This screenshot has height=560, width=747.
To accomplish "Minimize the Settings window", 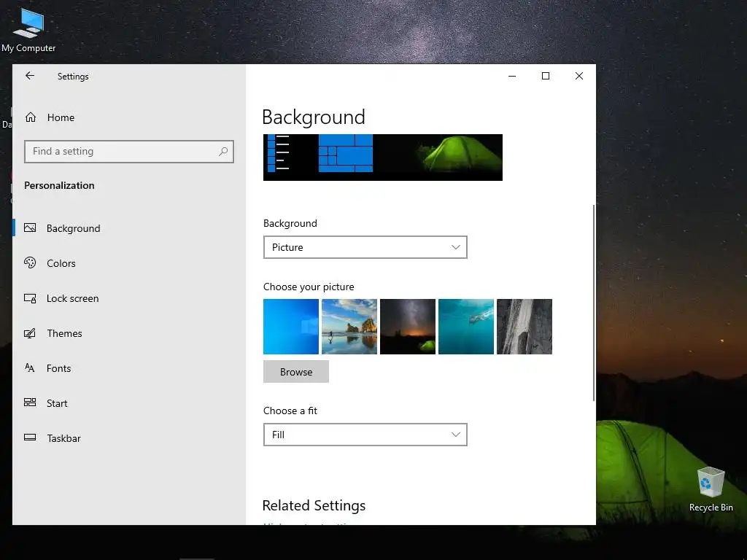I will (512, 76).
